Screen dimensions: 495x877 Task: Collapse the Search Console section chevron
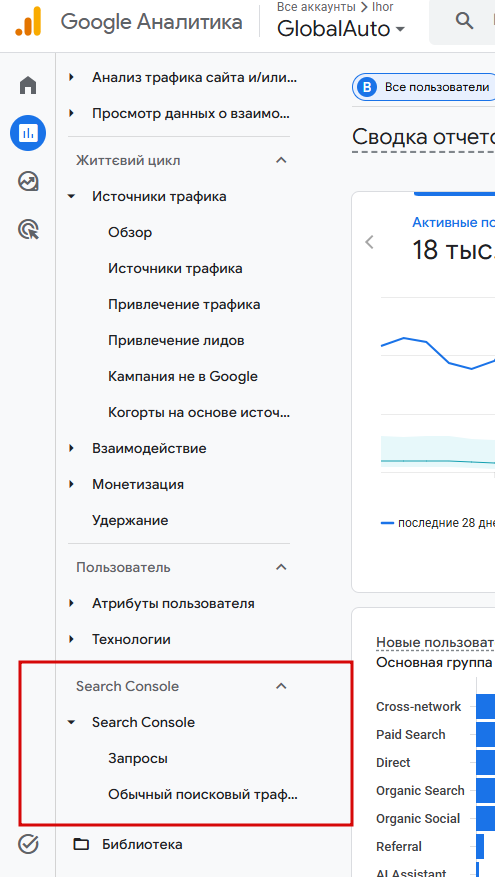point(281,686)
